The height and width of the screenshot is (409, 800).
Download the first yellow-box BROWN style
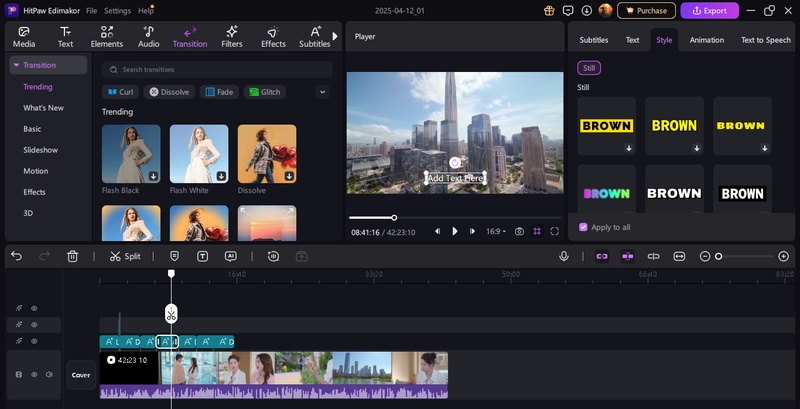[x=629, y=148]
